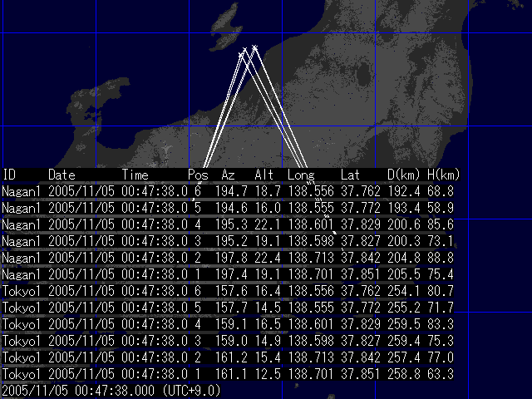Select the azimuth value 194.6
Screen dimensions: 532x399
click(x=231, y=208)
